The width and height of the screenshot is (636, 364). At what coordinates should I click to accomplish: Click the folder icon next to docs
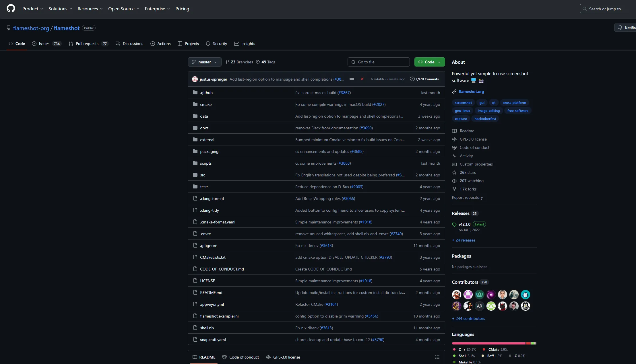(x=195, y=128)
